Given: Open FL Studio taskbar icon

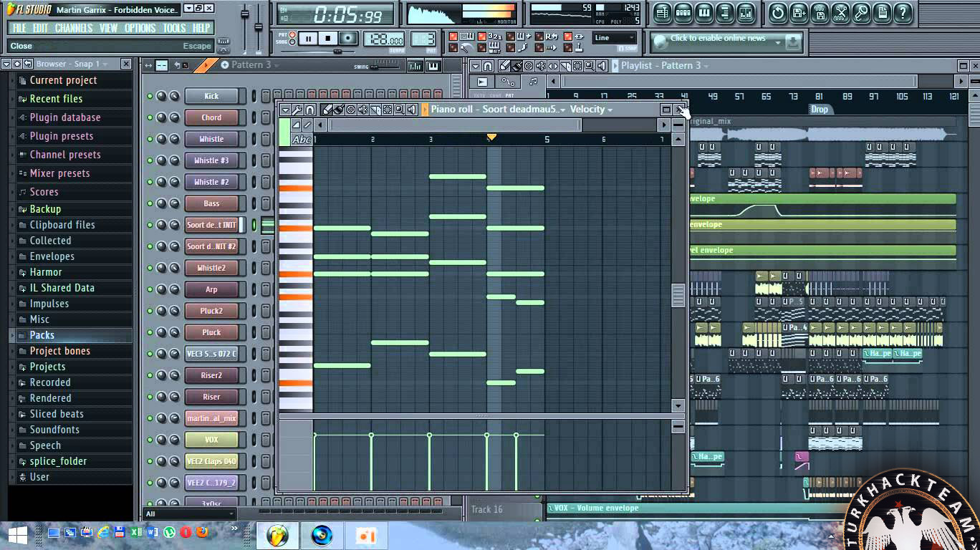Looking at the screenshot, I should click(278, 535).
